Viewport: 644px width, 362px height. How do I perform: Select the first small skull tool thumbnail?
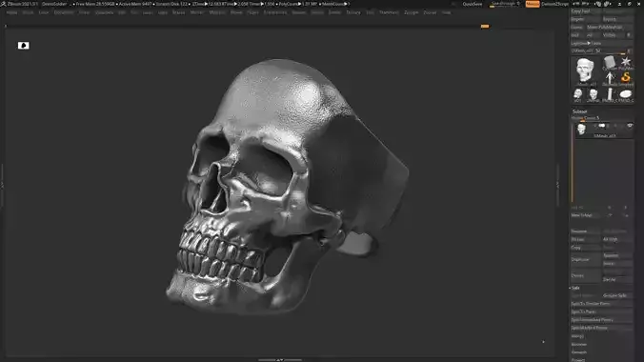coord(578,95)
